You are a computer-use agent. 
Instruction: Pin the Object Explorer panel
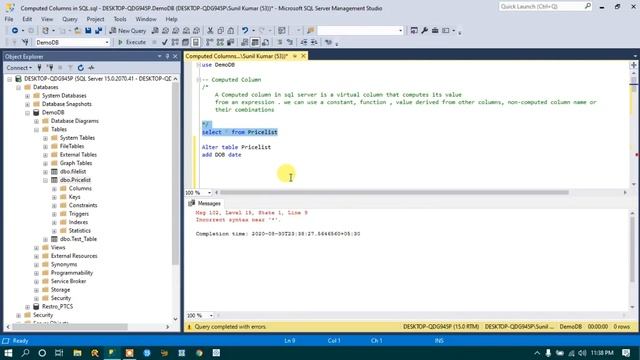[x=167, y=56]
